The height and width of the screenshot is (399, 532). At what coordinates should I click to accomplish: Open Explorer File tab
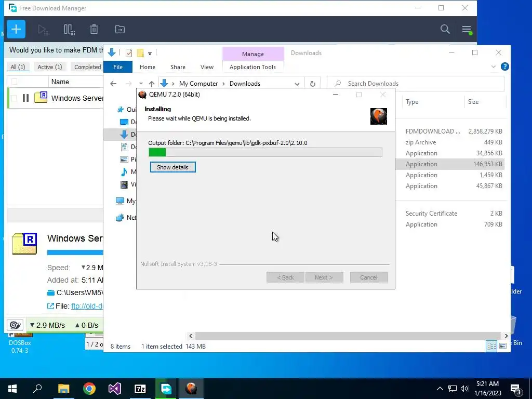pos(118,67)
